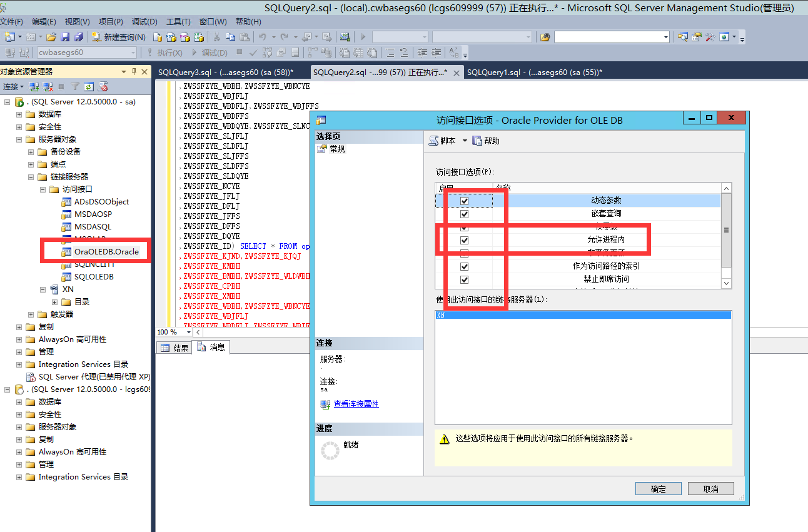
Task: Click the Redo arrow icon in toolbar
Action: [285, 38]
